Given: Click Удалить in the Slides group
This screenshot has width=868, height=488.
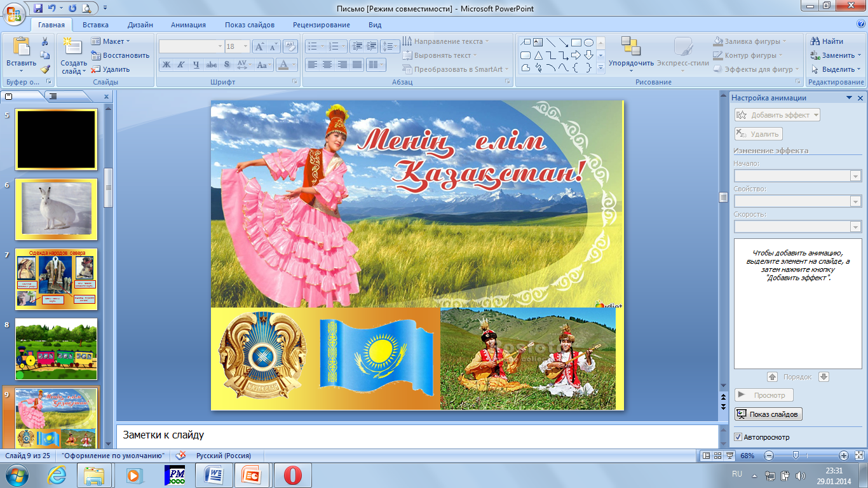Looking at the screenshot, I should (111, 69).
